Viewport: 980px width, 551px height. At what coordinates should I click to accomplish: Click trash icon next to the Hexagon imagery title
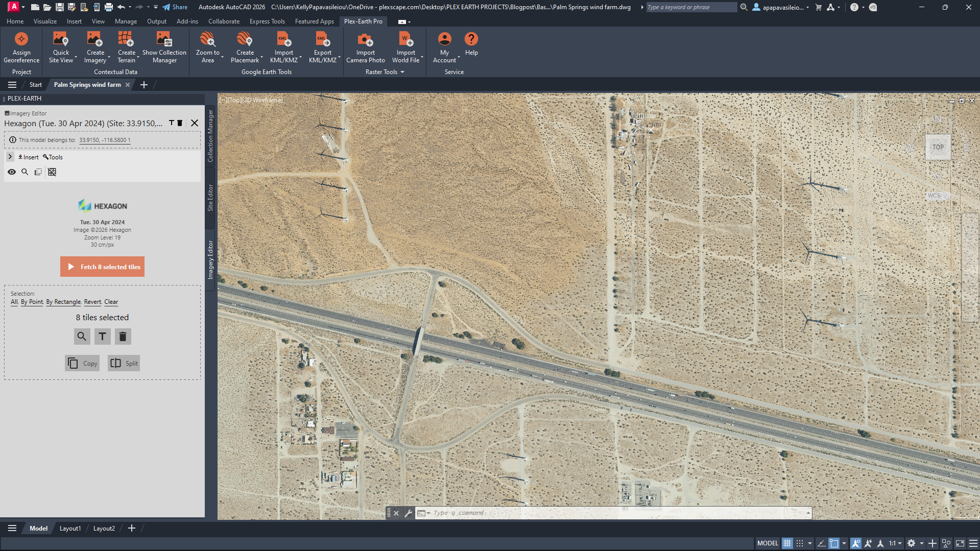pyautogui.click(x=180, y=123)
